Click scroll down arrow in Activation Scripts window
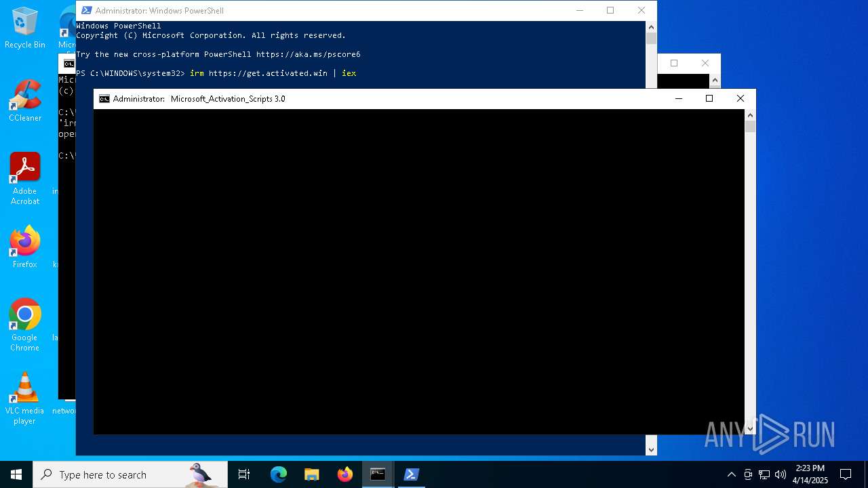868x488 pixels. [750, 428]
